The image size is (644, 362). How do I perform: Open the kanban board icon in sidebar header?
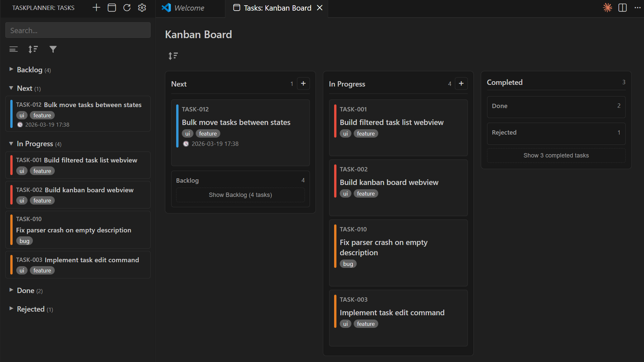(112, 8)
